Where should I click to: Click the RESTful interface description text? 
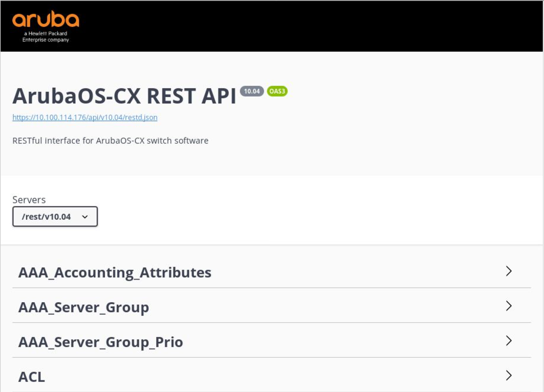pos(110,141)
